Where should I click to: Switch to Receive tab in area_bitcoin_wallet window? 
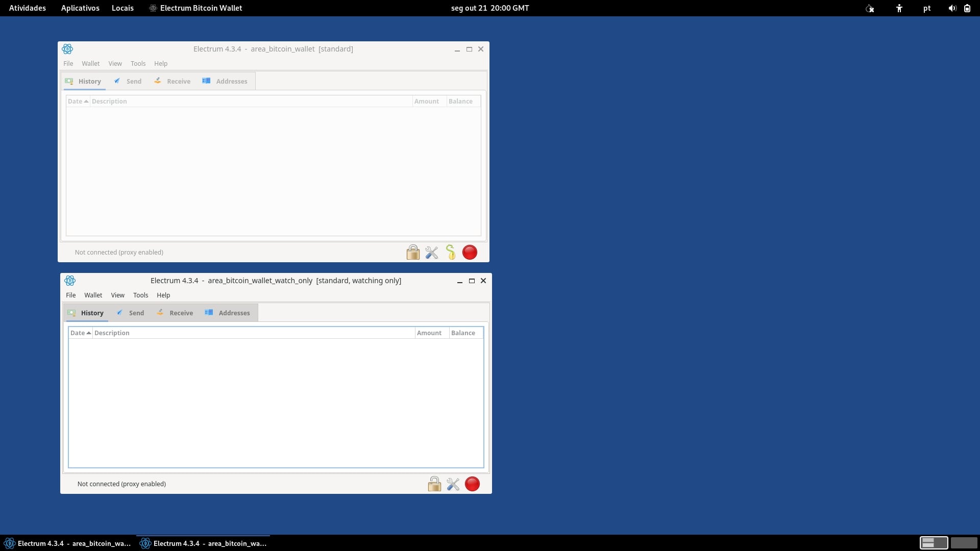pos(173,81)
